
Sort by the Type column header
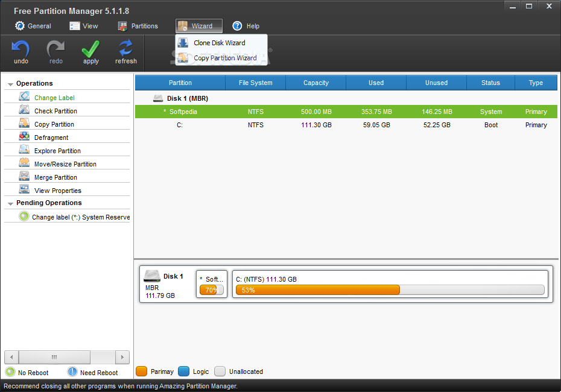(536, 83)
